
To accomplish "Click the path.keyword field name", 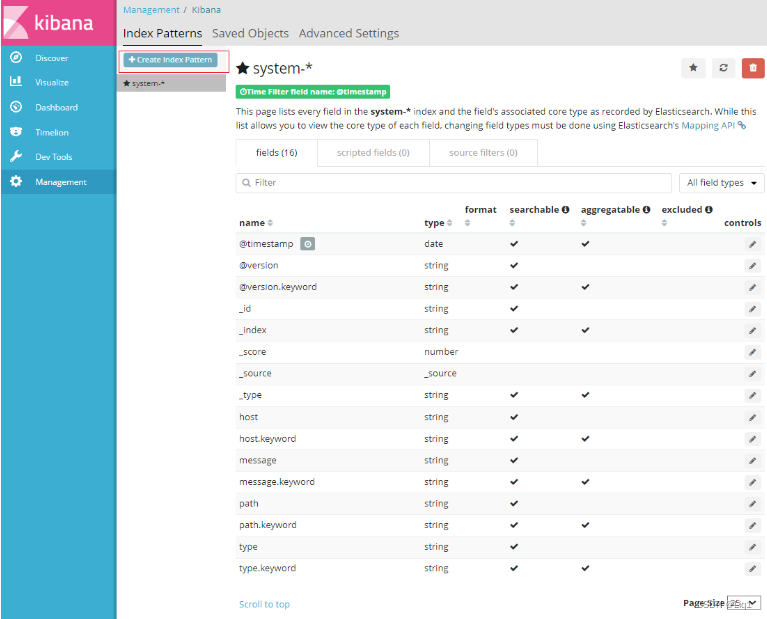I will (268, 525).
